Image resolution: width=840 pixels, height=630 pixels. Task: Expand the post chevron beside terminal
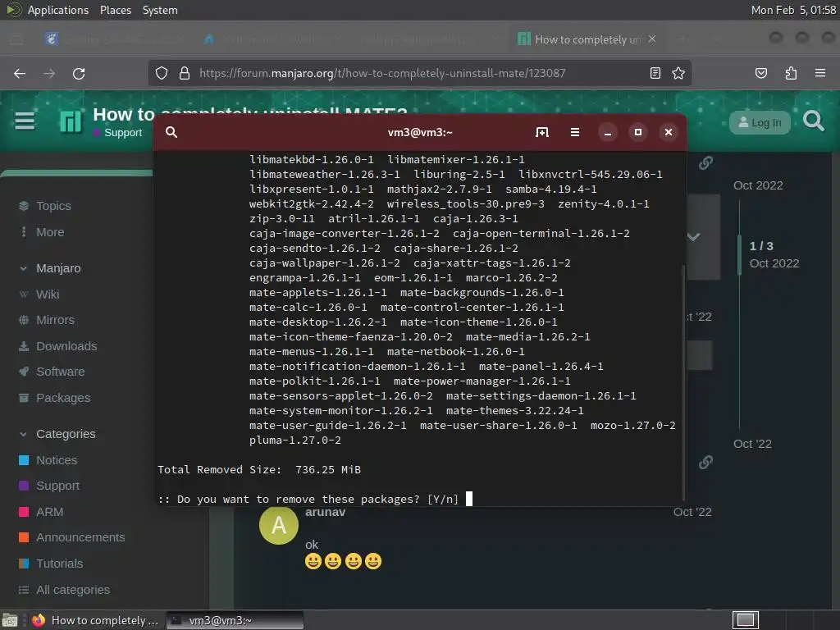[x=694, y=237]
